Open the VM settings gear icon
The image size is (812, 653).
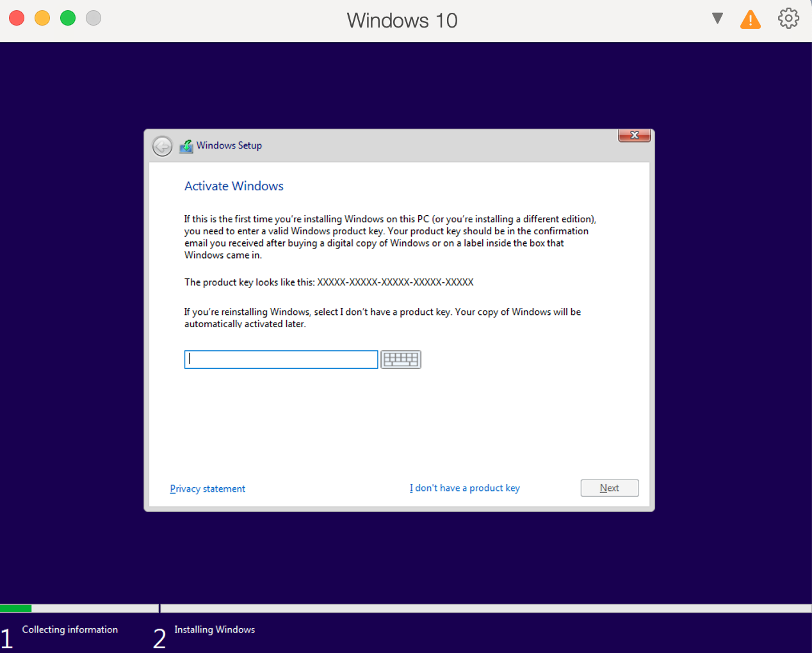[788, 18]
